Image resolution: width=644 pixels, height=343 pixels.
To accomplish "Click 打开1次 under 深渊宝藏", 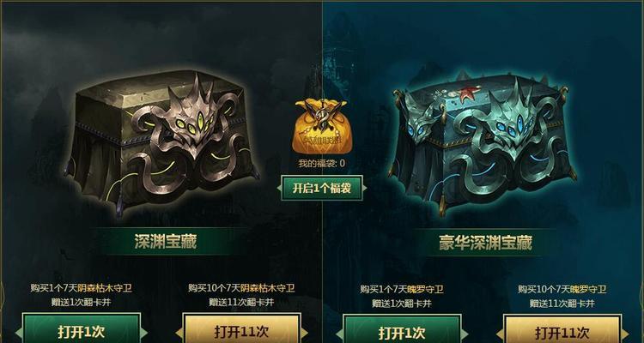I will click(x=81, y=331).
